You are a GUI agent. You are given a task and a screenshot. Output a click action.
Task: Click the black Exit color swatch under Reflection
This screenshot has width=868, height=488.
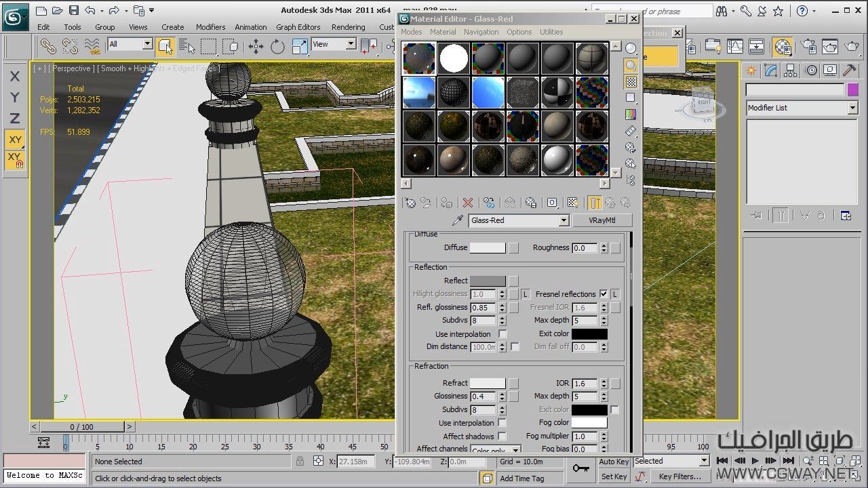(589, 334)
